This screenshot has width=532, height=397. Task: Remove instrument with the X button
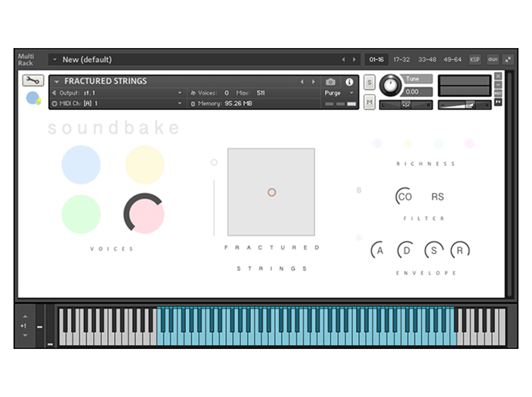click(x=498, y=76)
